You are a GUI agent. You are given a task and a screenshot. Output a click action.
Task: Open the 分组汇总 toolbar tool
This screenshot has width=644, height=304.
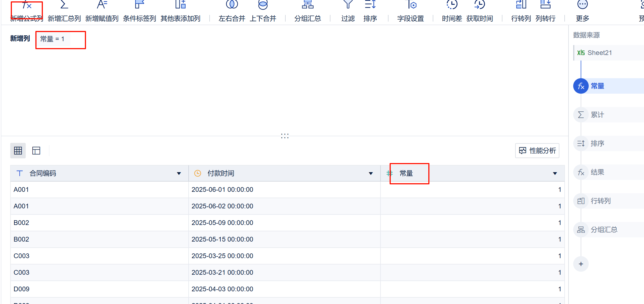(x=307, y=11)
